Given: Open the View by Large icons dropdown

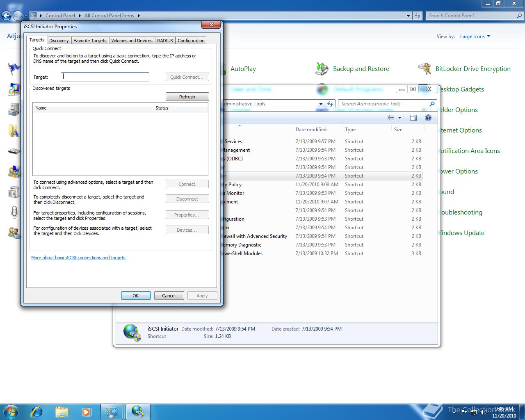Looking at the screenshot, I should [475, 37].
